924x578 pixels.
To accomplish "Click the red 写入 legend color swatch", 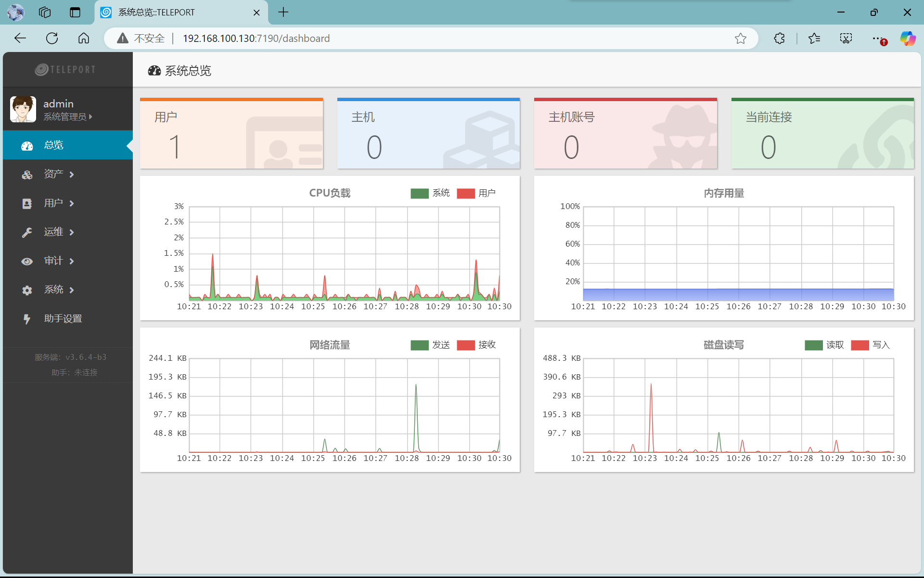I will (x=860, y=345).
